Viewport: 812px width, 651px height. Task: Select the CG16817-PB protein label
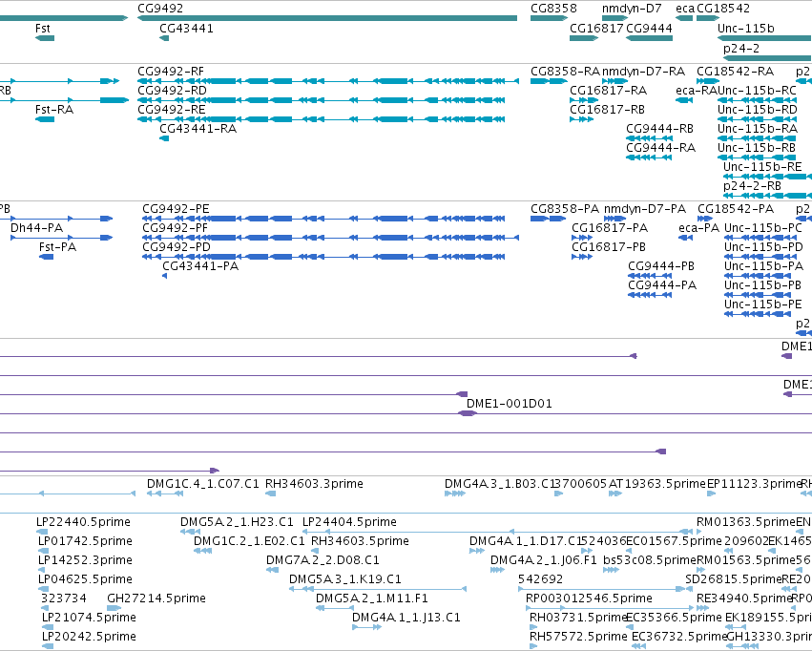click(x=609, y=247)
